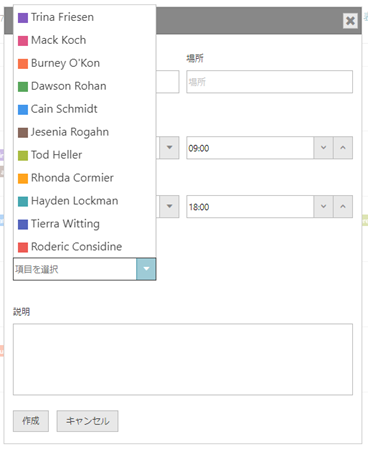
Task: Select Trina Friesen from the list
Action: [85, 17]
